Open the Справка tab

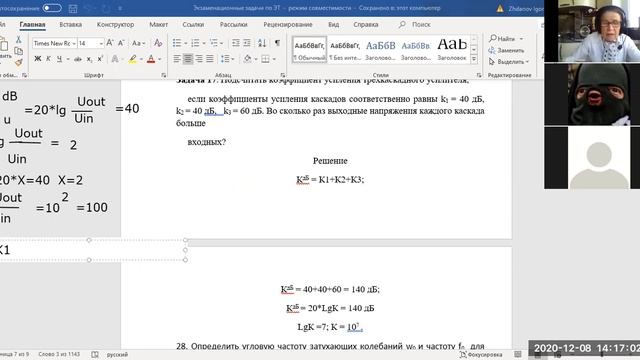366,24
